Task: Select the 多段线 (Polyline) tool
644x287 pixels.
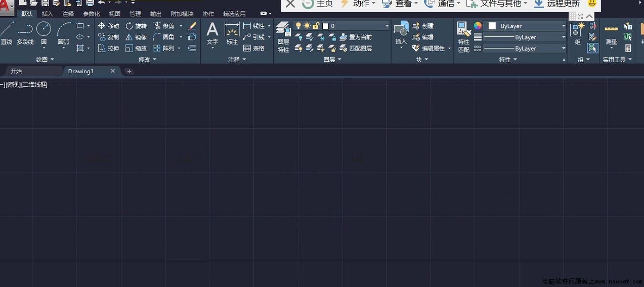Action: pos(25,34)
